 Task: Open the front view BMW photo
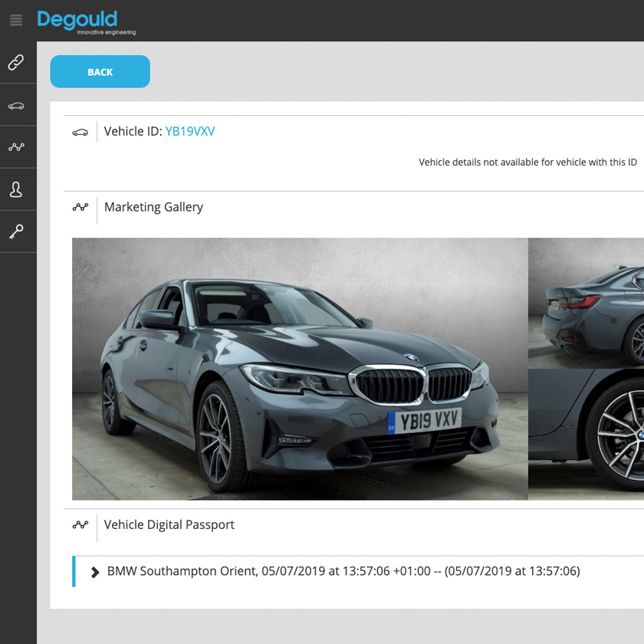[300, 369]
